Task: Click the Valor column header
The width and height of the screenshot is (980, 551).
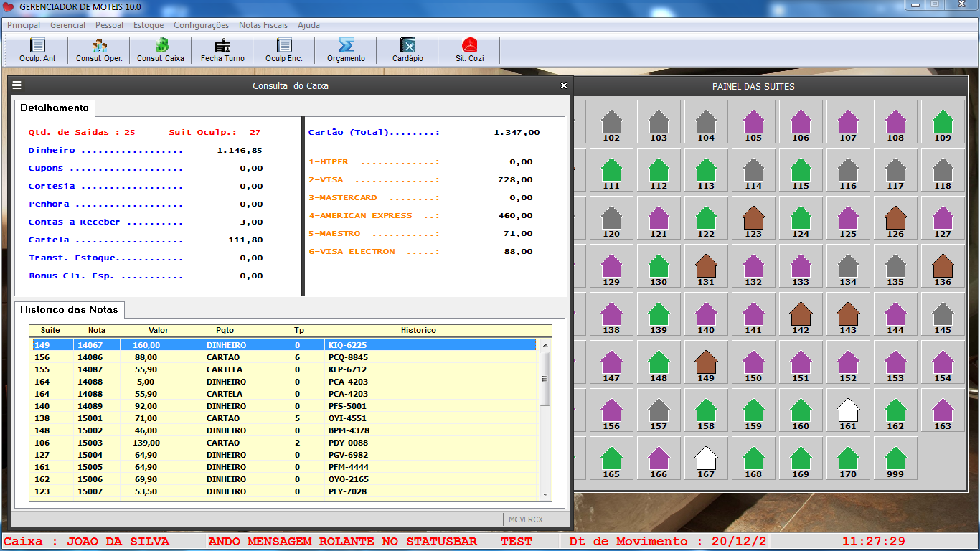Action: pyautogui.click(x=159, y=331)
